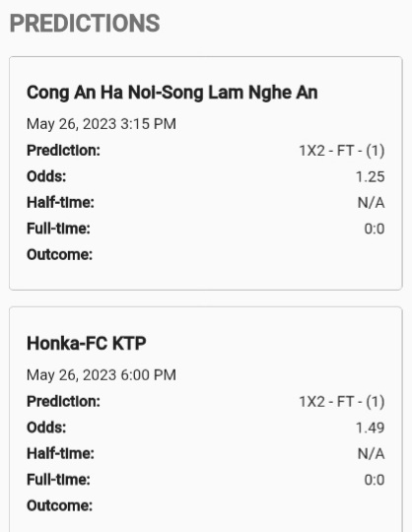Click the Odds label in Honka card

[46, 428]
